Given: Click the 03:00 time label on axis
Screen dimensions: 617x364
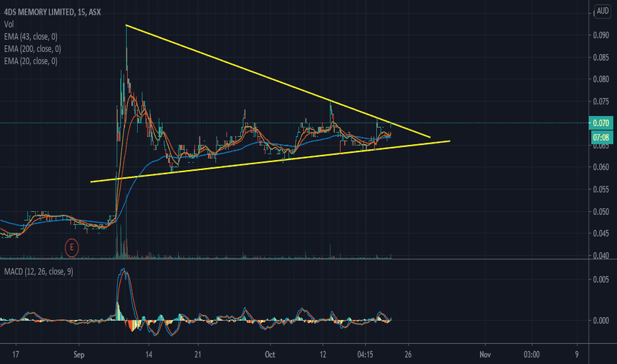Looking at the screenshot, I should (x=531, y=355).
